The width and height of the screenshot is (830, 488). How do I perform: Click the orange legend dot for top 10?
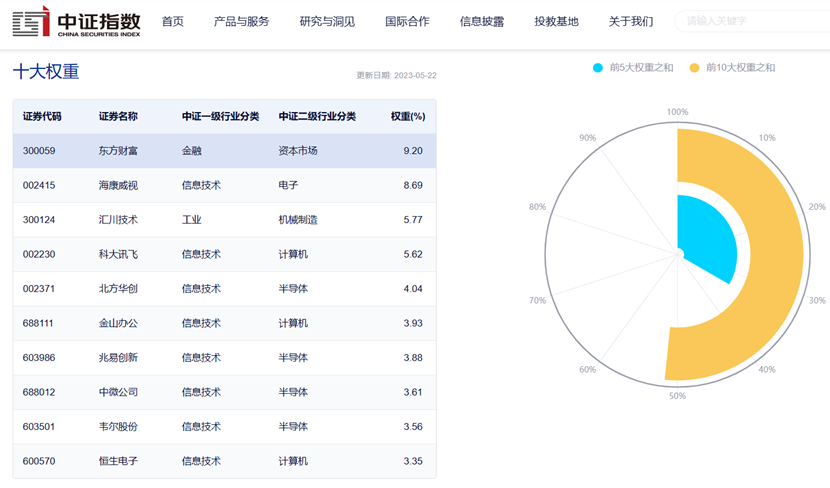tap(694, 68)
